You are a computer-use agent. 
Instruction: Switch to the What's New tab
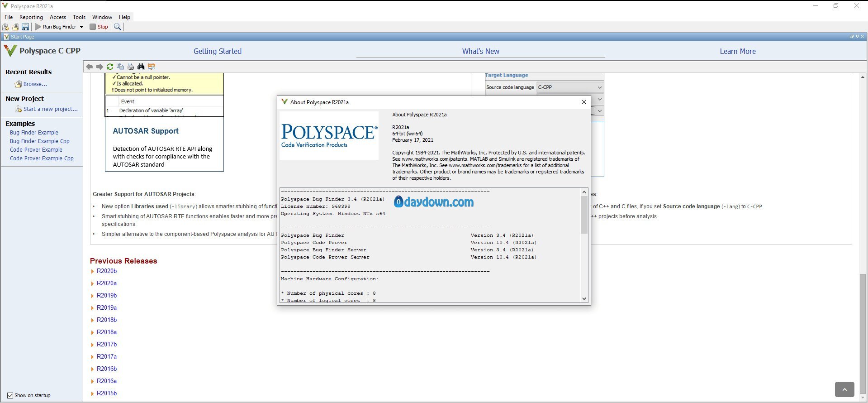click(x=481, y=51)
